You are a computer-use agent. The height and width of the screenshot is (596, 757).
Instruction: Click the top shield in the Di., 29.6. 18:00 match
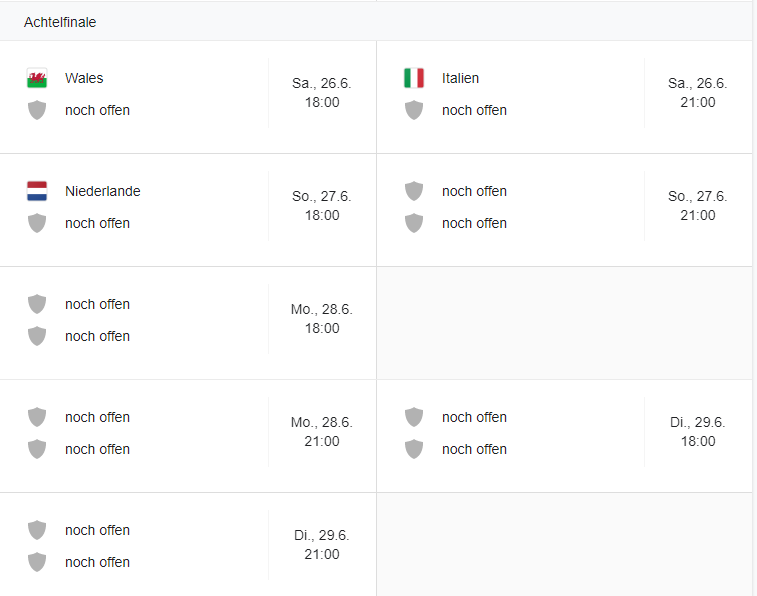(x=414, y=417)
